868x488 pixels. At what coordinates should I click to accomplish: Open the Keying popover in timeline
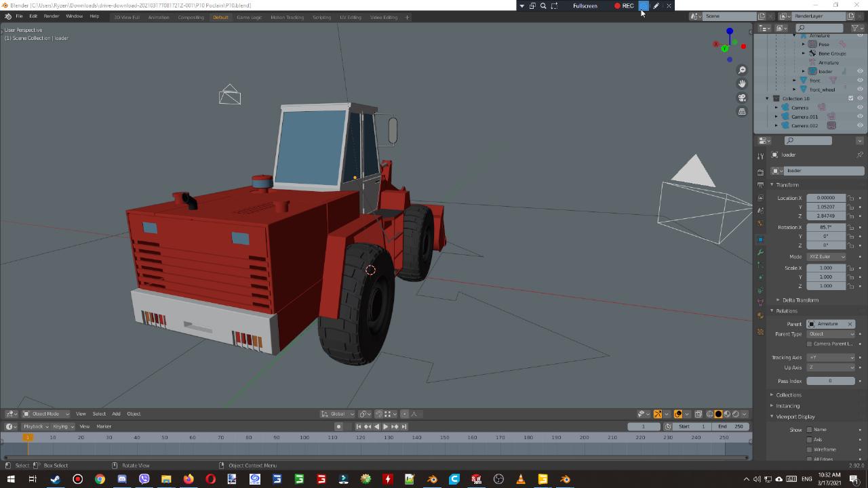(62, 426)
